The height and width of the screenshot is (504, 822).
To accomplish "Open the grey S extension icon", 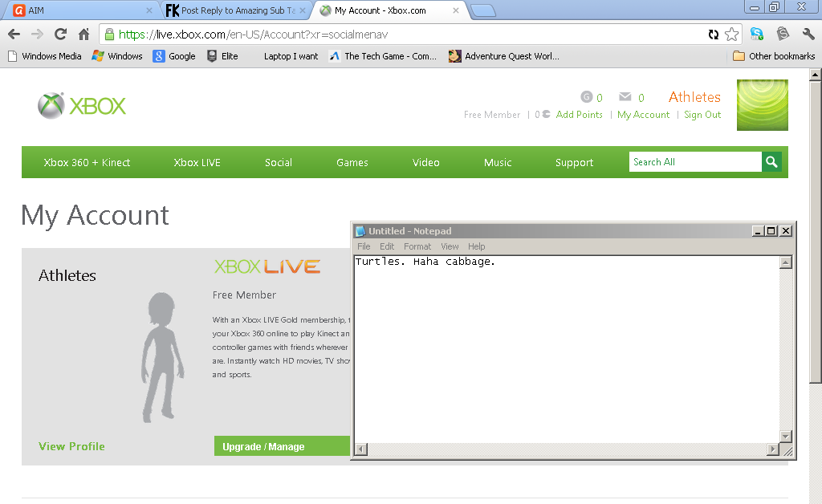I will point(783,34).
